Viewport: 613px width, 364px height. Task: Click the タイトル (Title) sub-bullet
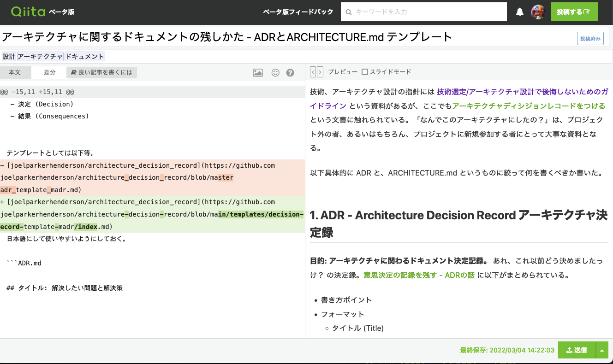click(x=358, y=328)
